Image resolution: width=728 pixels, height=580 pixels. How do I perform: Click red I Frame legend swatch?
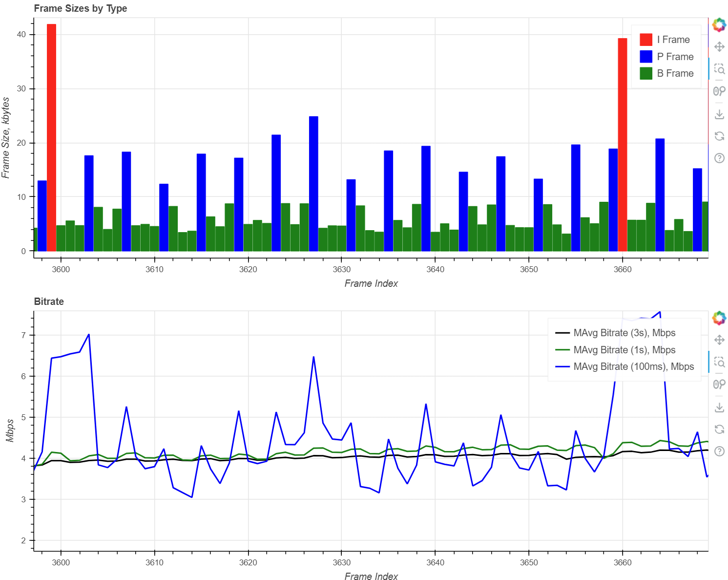pos(646,40)
